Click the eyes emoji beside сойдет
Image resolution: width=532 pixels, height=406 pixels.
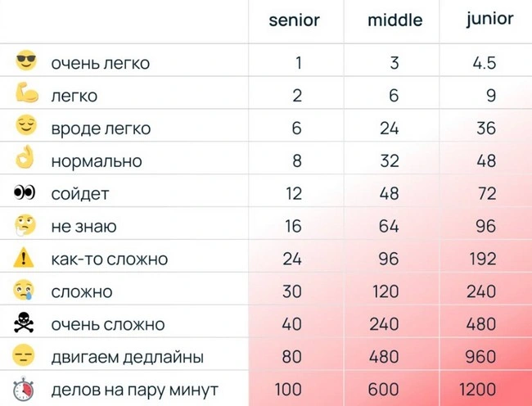(26, 193)
